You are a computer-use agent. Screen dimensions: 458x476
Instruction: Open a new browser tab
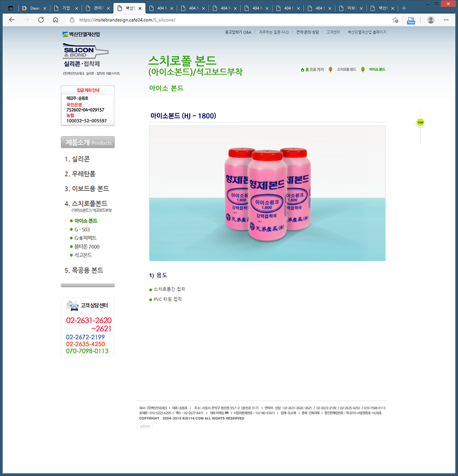(404, 8)
